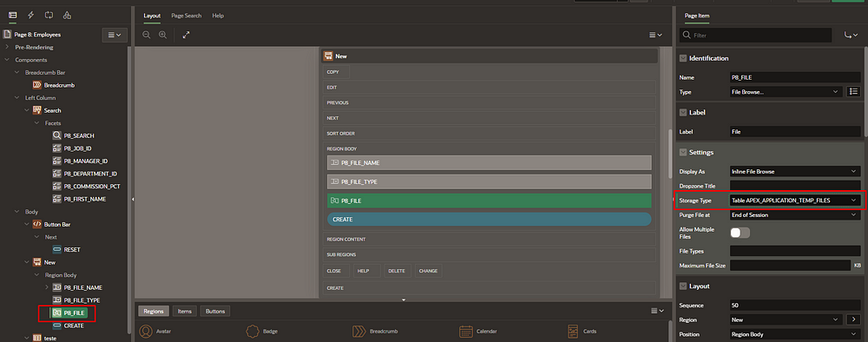Switch to the Page Search tab
The height and width of the screenshot is (342, 868).
tap(187, 16)
